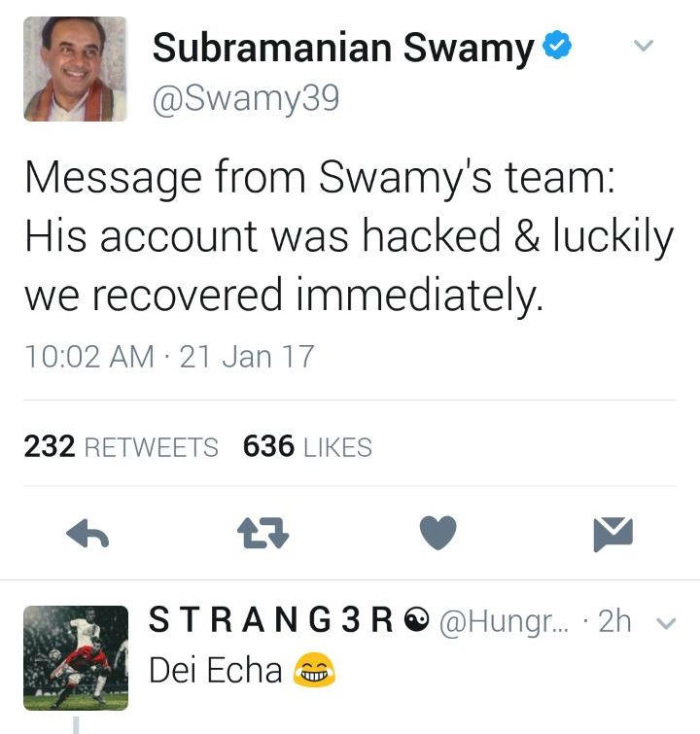Reply to Swamy's tweet using the arrow icon
The width and height of the screenshot is (700, 734).
click(x=87, y=533)
